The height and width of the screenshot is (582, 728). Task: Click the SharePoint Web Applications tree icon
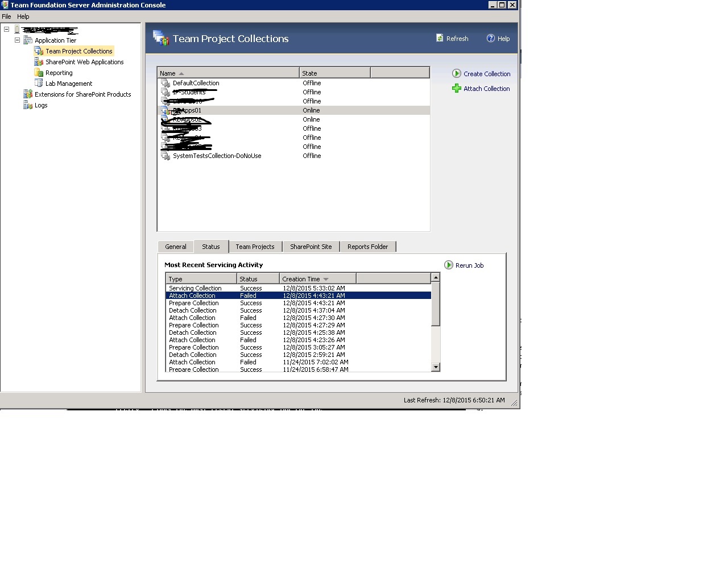(39, 62)
